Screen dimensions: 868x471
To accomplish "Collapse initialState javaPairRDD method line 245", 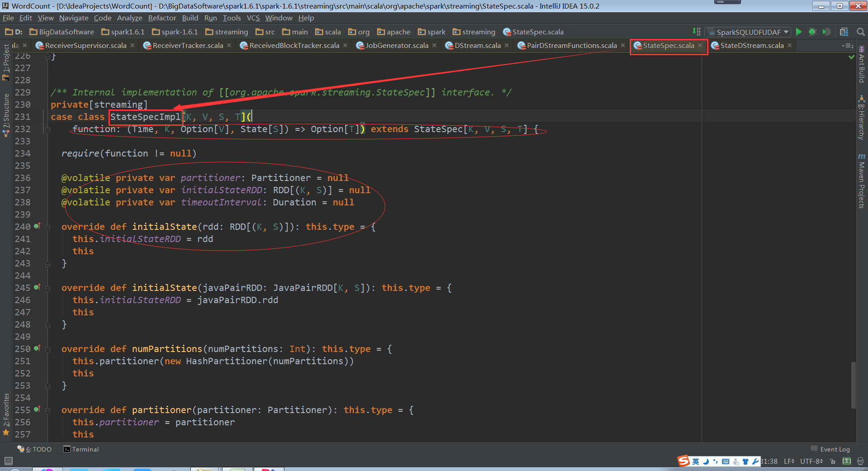I will click(x=47, y=288).
